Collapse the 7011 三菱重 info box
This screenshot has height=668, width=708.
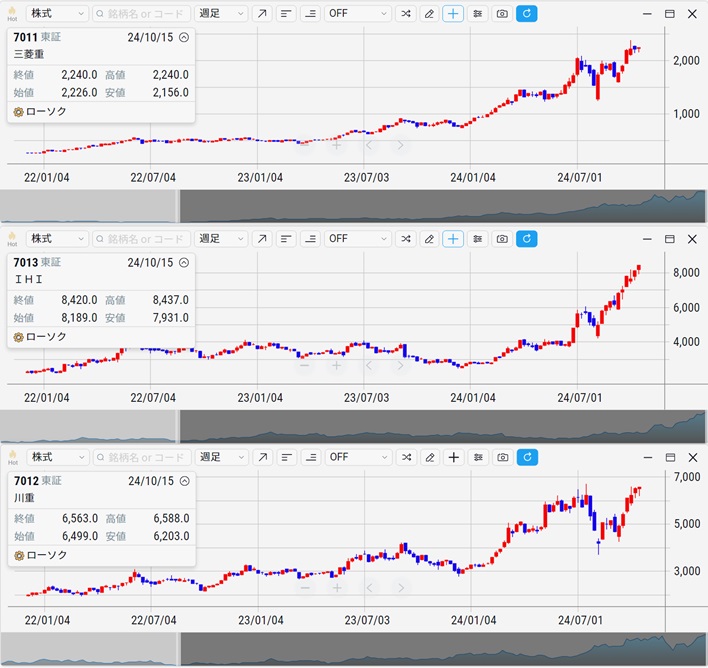click(183, 36)
